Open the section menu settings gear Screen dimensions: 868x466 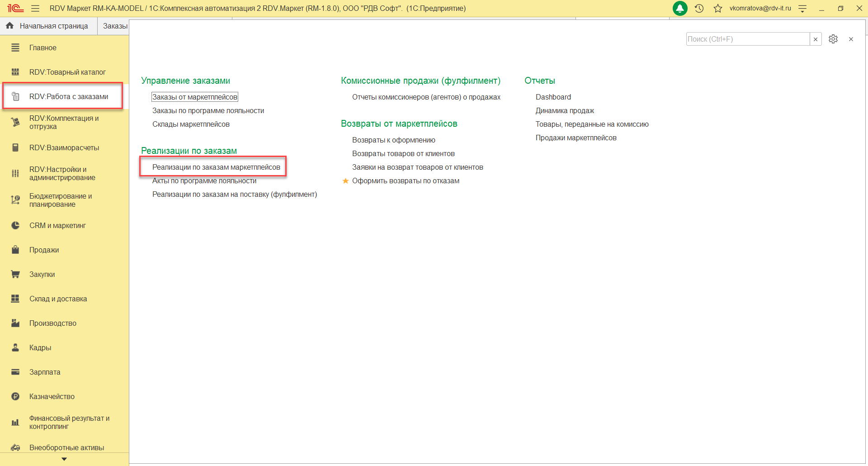(x=833, y=39)
